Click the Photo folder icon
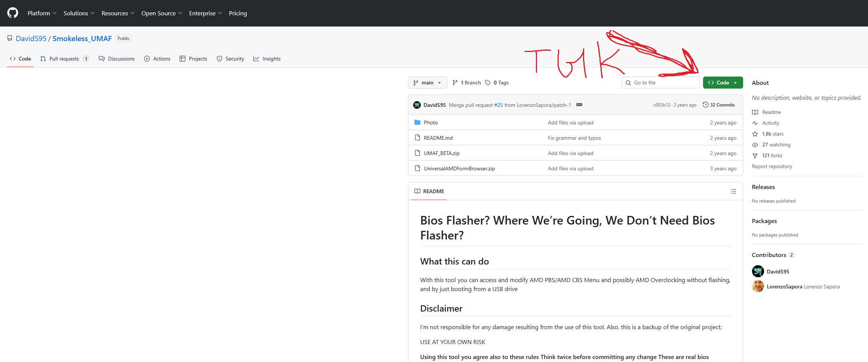This screenshot has height=362, width=868. (x=417, y=122)
